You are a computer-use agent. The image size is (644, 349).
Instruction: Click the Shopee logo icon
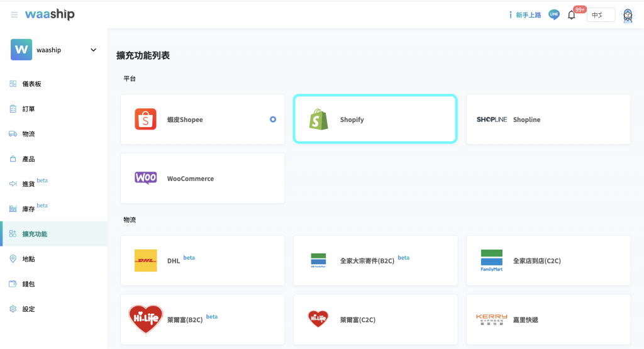pyautogui.click(x=145, y=119)
